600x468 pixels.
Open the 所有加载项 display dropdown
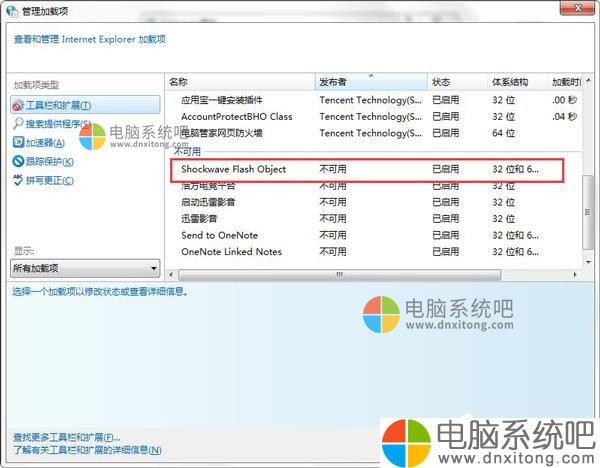click(x=85, y=268)
